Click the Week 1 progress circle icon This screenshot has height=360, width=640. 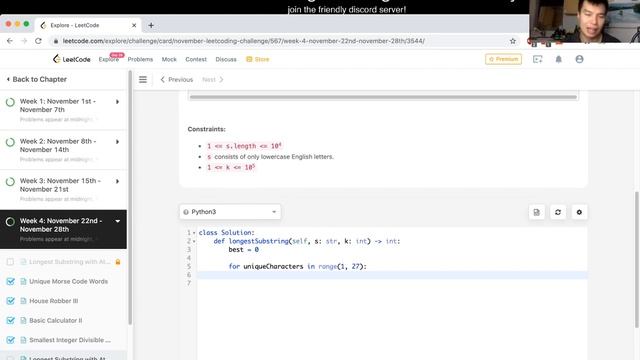click(x=10, y=102)
